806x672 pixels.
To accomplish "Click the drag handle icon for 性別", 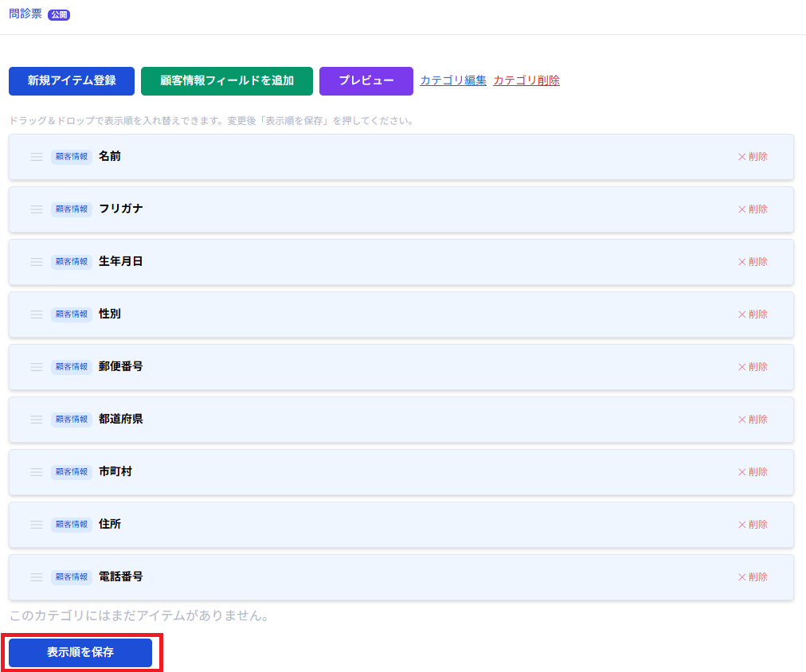I will point(37,315).
